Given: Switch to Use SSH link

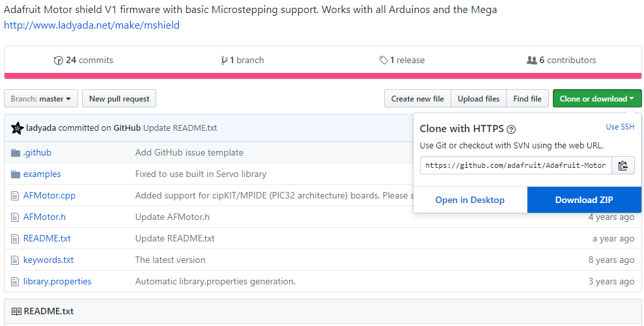Looking at the screenshot, I should tap(619, 127).
